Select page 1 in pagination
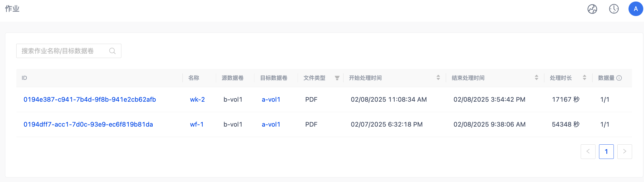The image size is (644, 182). [x=606, y=151]
